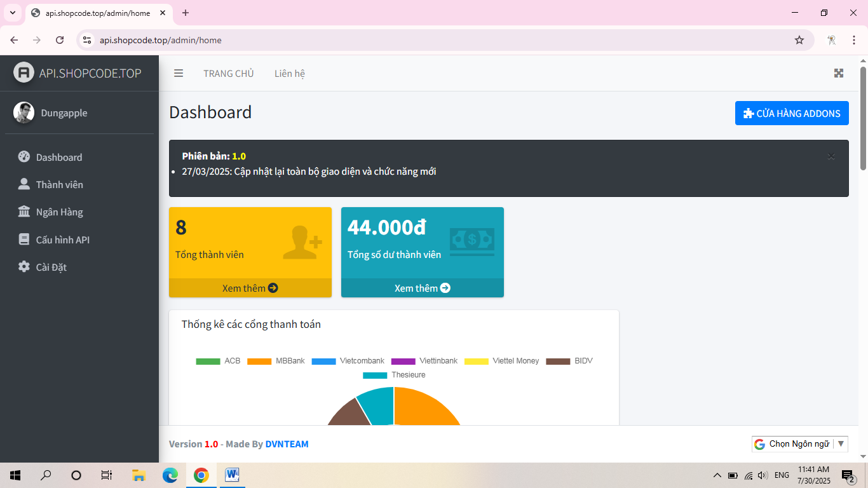Focus the address bar URL field
Screen dimensions: 868x488
[445, 40]
